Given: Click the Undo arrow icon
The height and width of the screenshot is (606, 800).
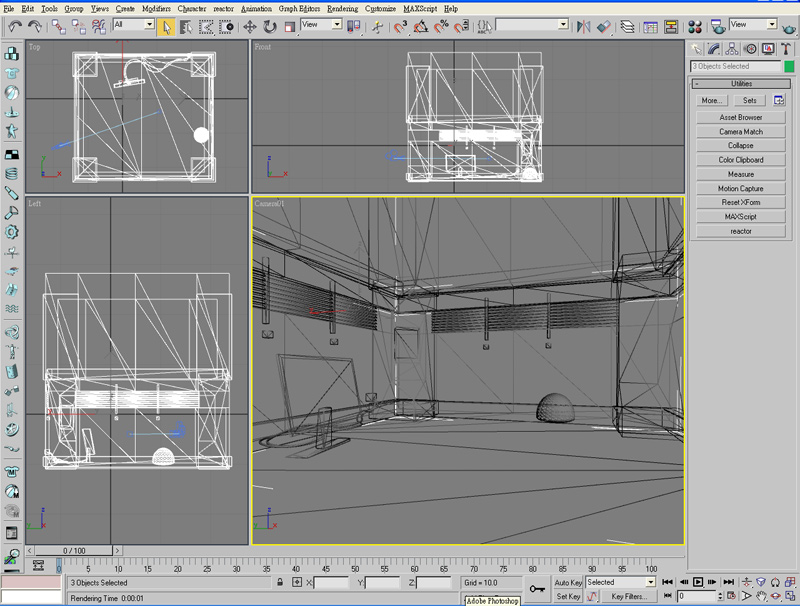Looking at the screenshot, I should click(15, 26).
